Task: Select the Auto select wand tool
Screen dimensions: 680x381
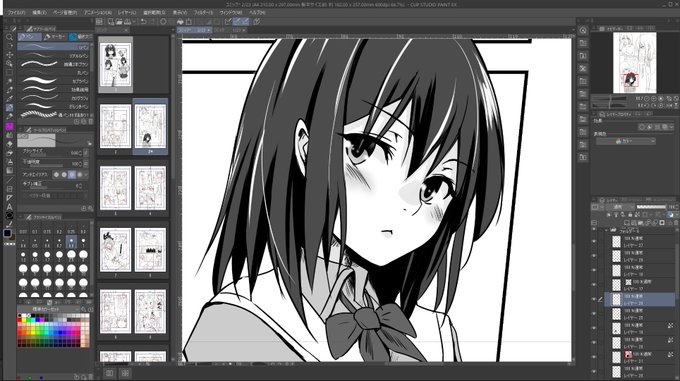Action: (9, 81)
